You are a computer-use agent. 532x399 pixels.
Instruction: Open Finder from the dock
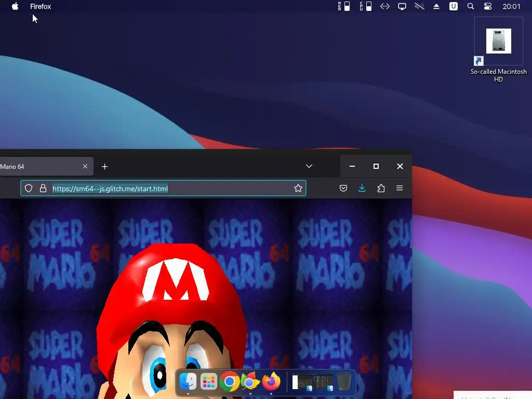pos(188,382)
